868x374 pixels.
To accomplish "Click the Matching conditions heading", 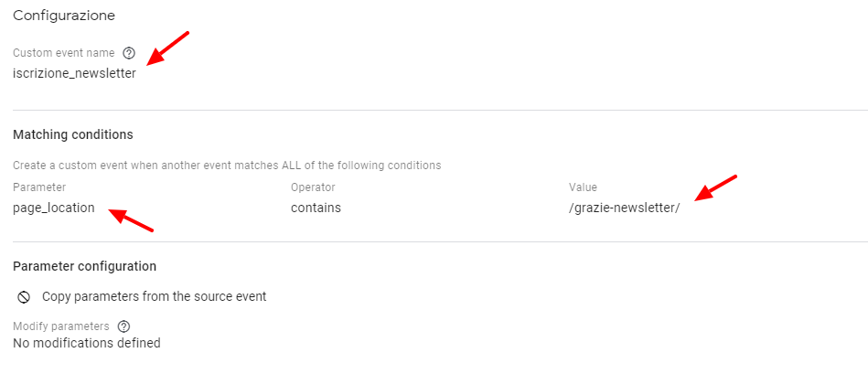I will pyautogui.click(x=72, y=134).
